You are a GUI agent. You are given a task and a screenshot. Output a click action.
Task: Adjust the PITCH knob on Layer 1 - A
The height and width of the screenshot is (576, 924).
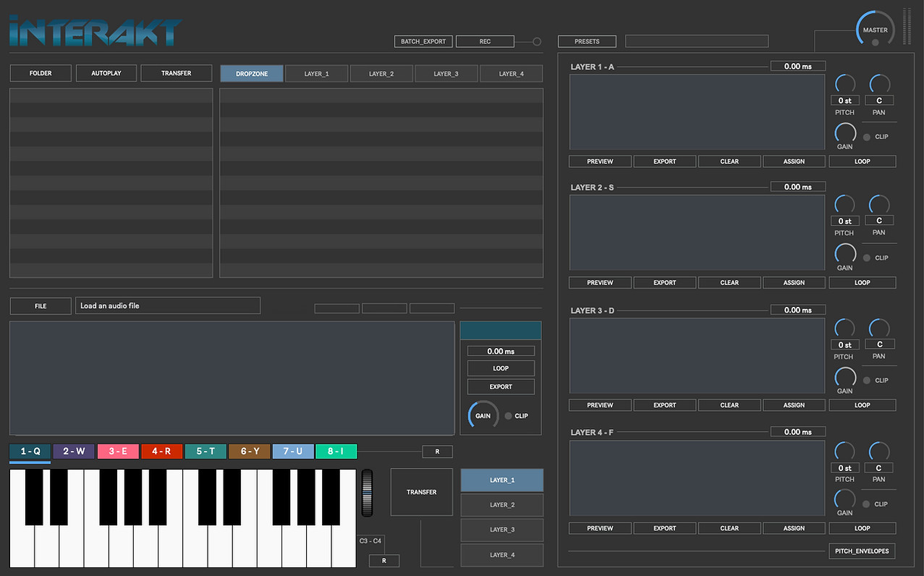click(x=844, y=83)
